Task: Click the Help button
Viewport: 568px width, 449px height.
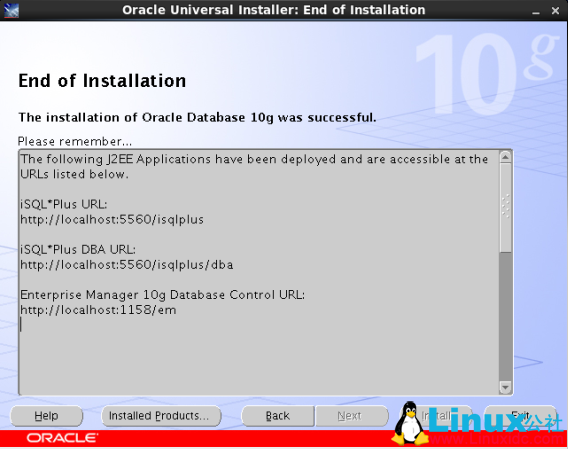Action: coord(46,416)
